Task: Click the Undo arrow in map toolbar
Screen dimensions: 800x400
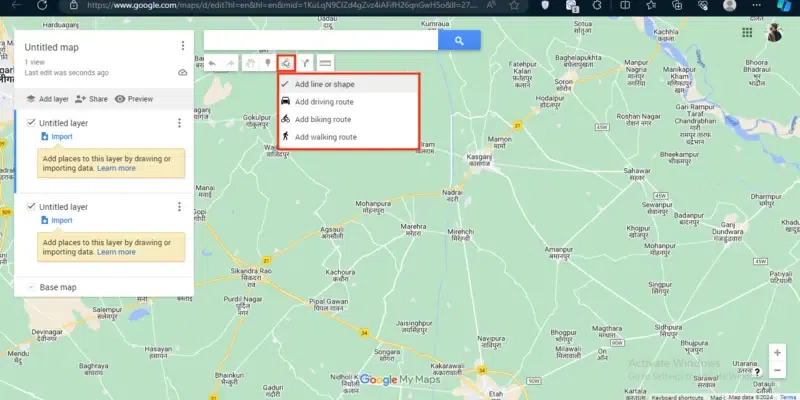Action: (212, 63)
